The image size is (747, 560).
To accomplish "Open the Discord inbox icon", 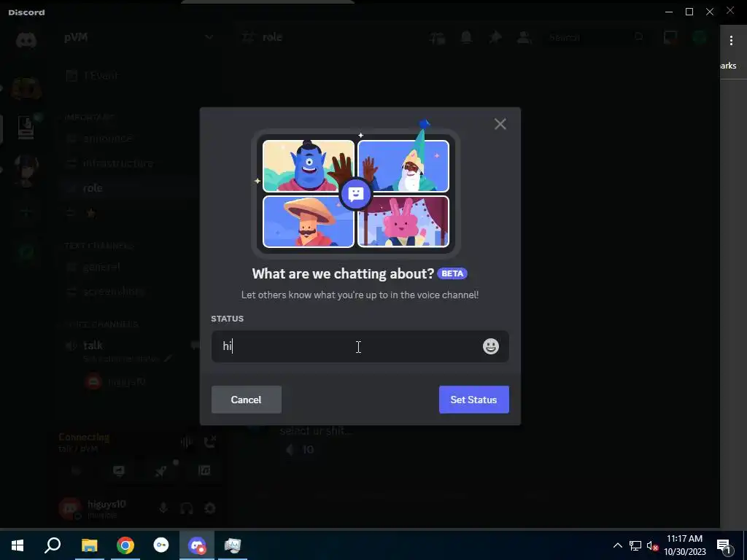I will pos(670,37).
